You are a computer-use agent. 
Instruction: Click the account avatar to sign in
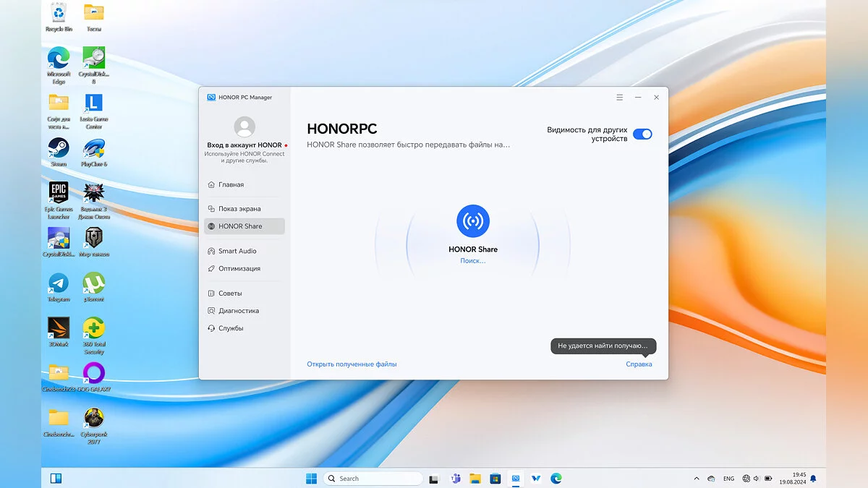pos(244,127)
